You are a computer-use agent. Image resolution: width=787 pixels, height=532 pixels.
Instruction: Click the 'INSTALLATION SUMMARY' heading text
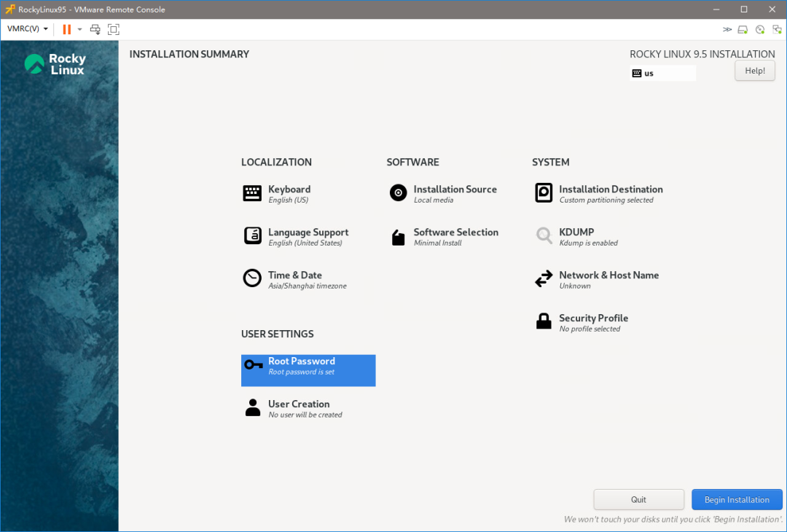tap(189, 54)
